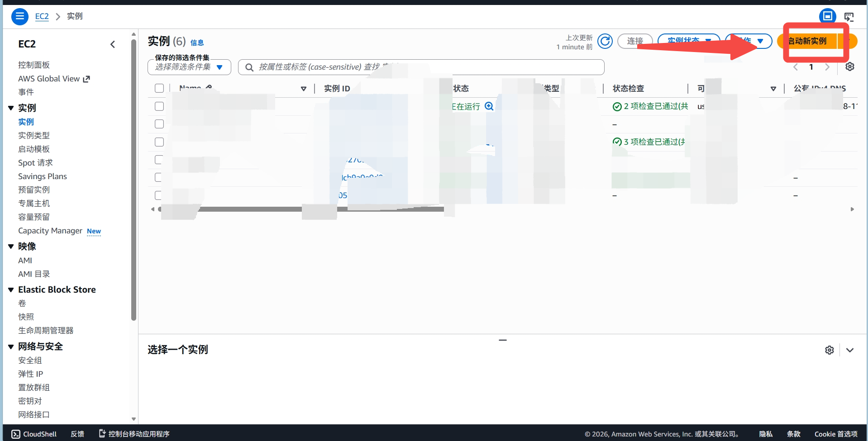Go to 密钥对

tap(30, 401)
